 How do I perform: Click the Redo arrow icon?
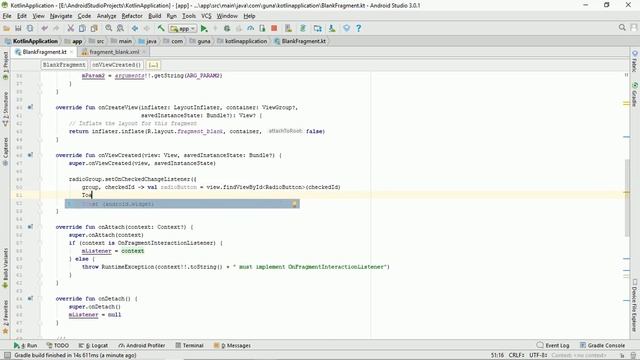click(x=56, y=28)
